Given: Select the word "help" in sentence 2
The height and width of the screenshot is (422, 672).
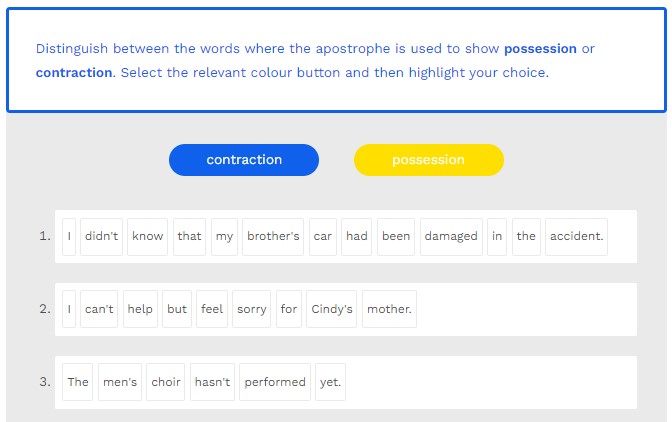Looking at the screenshot, I should (141, 310).
